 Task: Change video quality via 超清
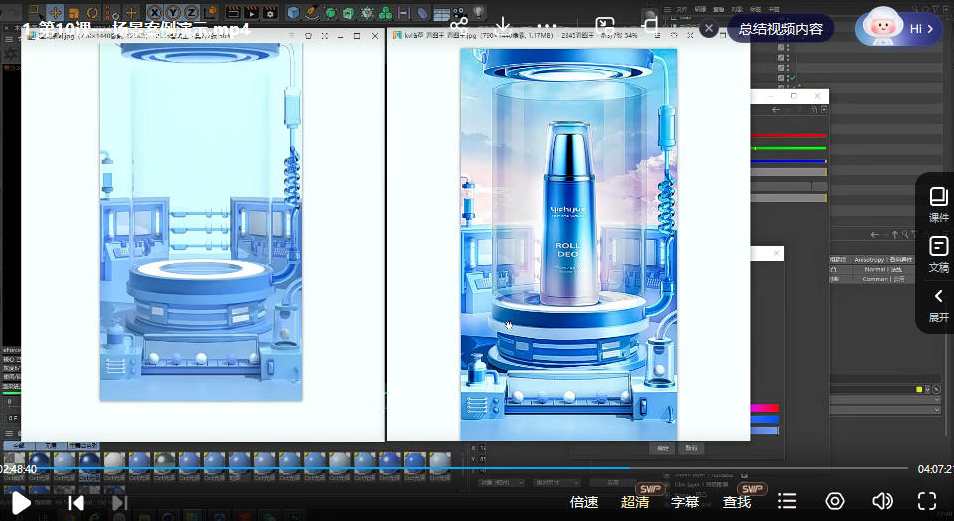635,502
